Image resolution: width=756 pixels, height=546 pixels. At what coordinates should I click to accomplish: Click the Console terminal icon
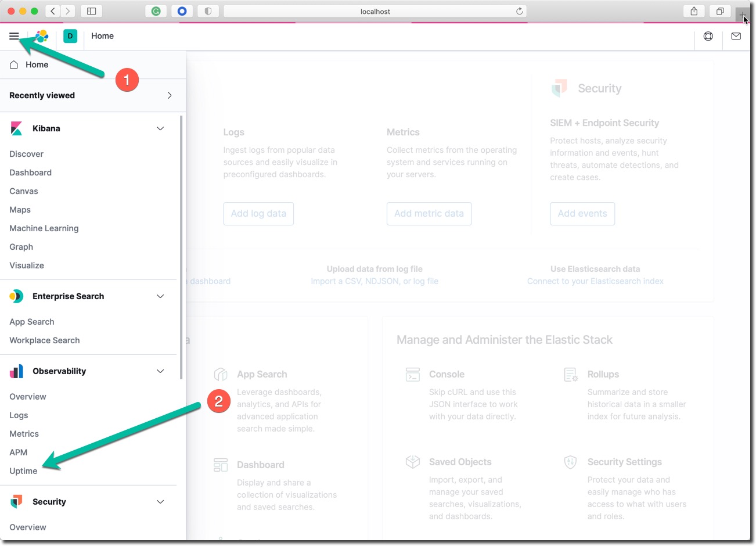(413, 375)
